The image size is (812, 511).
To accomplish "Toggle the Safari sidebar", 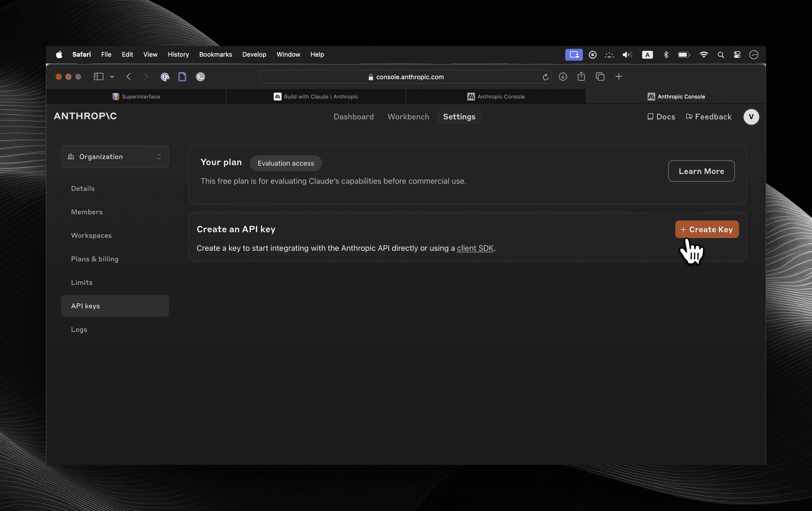I will pyautogui.click(x=98, y=76).
